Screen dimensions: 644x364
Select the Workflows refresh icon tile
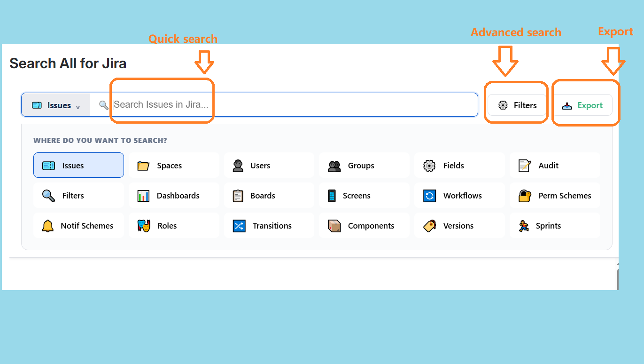(x=459, y=195)
